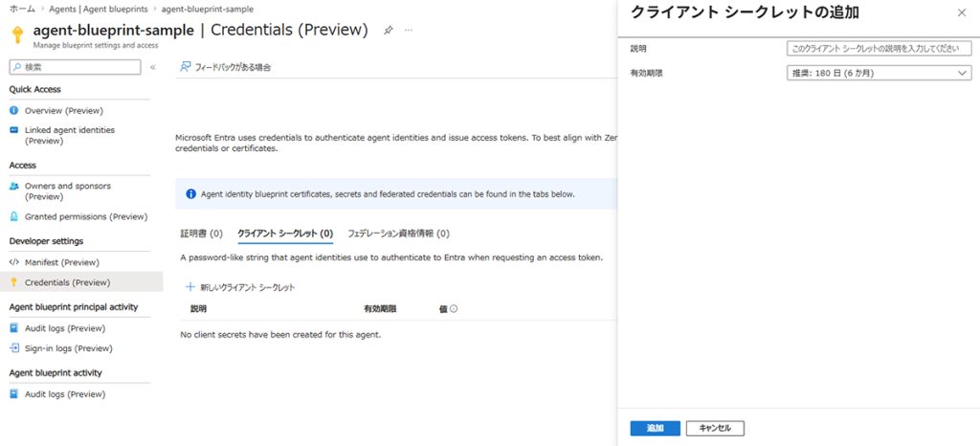Image resolution: width=980 pixels, height=446 pixels.
Task: Select the クライアント シークレット (0) tab
Action: point(285,234)
